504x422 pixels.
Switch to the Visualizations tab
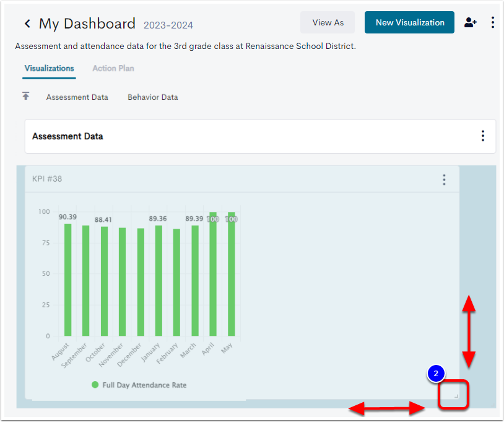[x=49, y=69]
